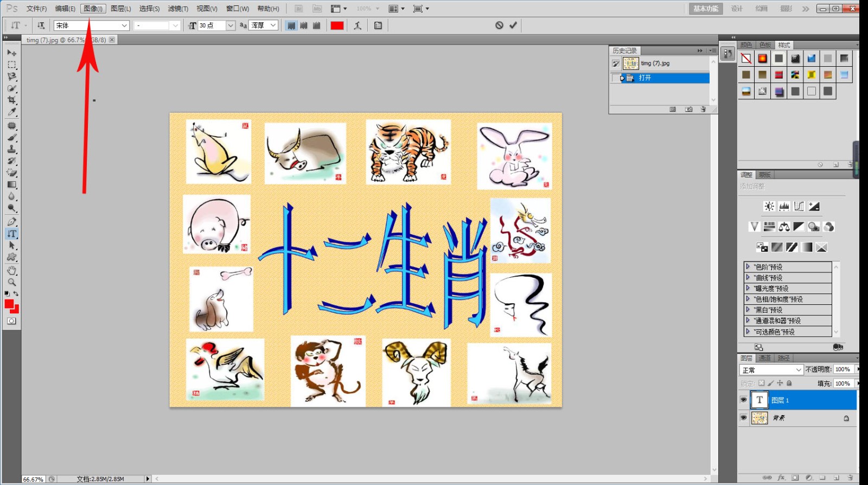868x485 pixels.
Task: Open the 滤镜(T) menu
Action: click(178, 9)
